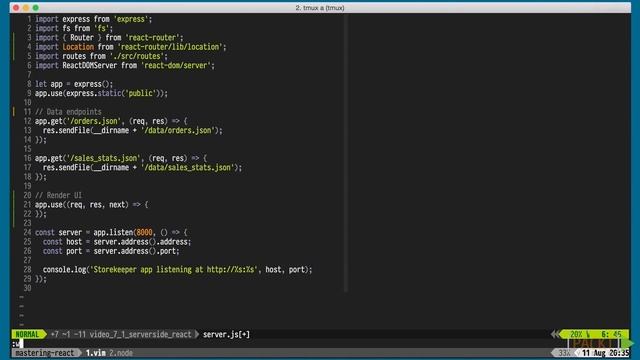
Task: Click the video_7_1_serverside_react branch label
Action: 140,334
